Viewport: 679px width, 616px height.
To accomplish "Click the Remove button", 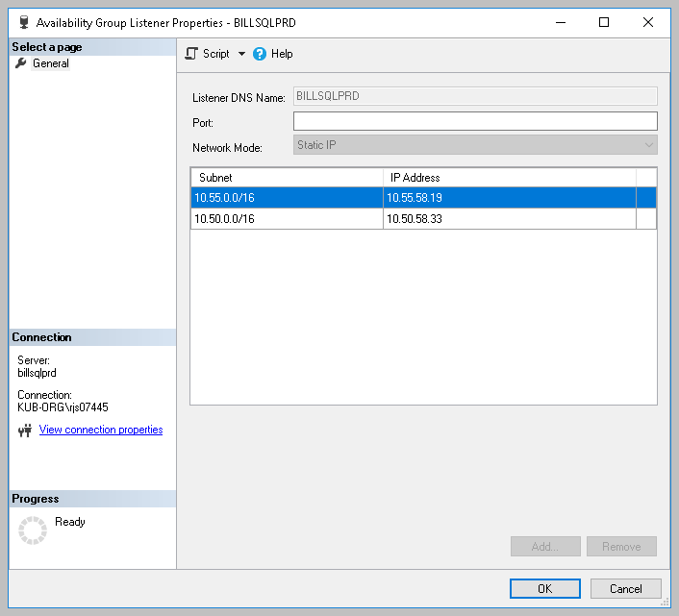I will [x=621, y=547].
